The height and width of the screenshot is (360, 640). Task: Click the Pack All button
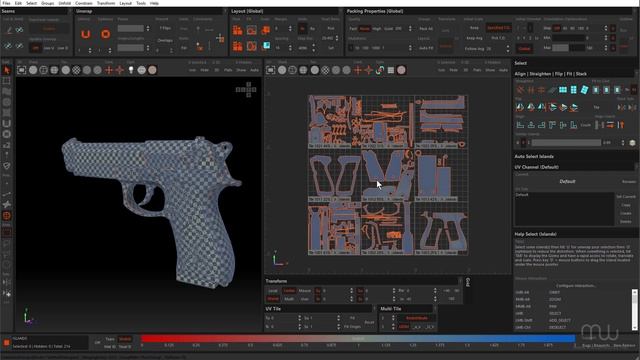point(426,29)
